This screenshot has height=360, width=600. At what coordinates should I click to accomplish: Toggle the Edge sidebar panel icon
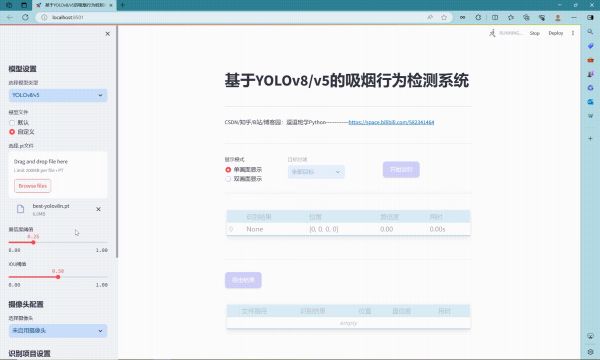[x=590, y=17]
